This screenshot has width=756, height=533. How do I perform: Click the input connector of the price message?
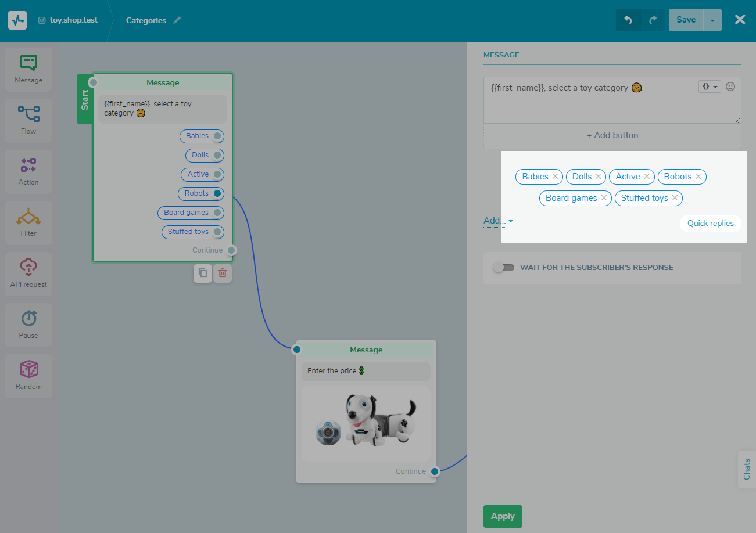tap(297, 350)
